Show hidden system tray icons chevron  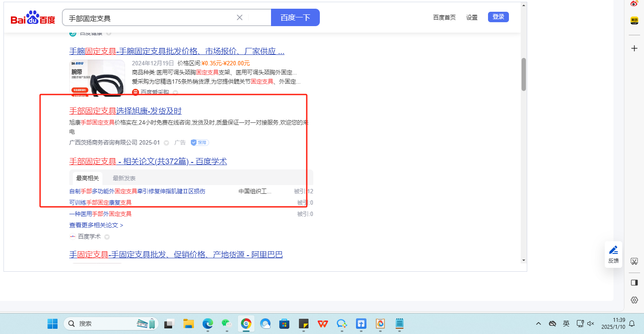539,324
